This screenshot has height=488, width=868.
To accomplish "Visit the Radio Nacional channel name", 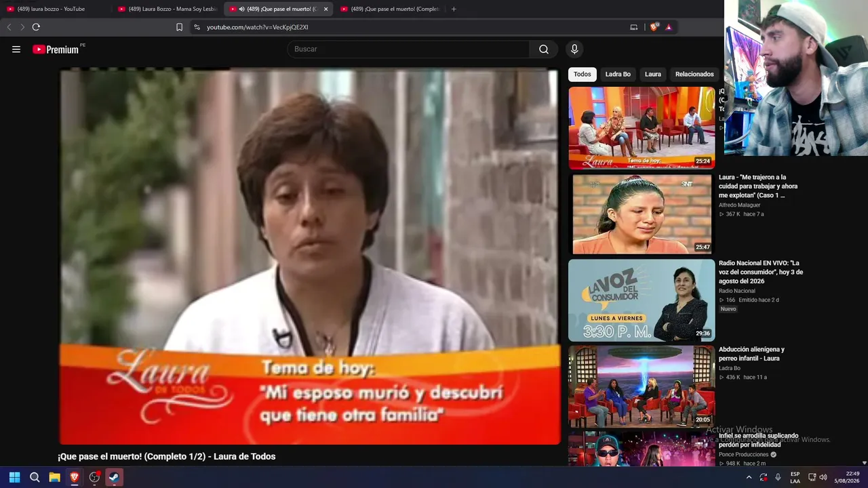I will click(737, 291).
